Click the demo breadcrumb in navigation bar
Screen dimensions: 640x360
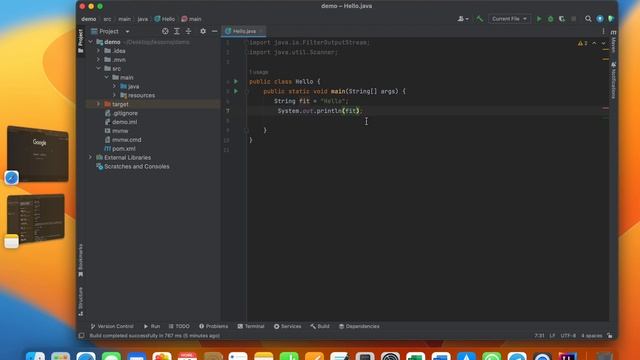tap(89, 19)
